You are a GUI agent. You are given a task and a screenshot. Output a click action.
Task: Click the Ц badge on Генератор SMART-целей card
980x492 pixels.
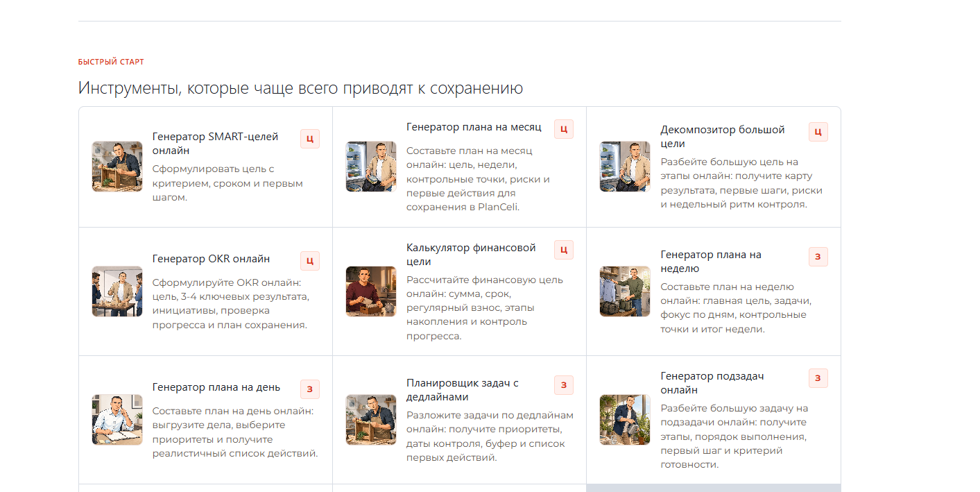click(x=310, y=139)
